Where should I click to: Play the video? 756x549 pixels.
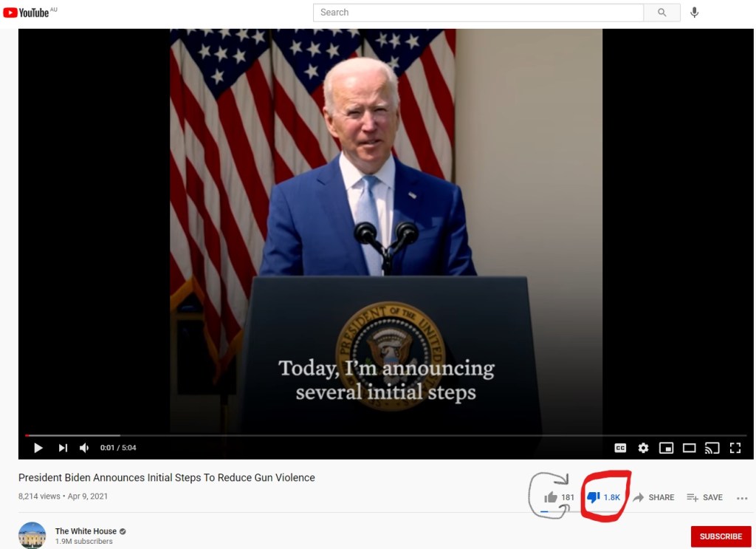tap(38, 448)
